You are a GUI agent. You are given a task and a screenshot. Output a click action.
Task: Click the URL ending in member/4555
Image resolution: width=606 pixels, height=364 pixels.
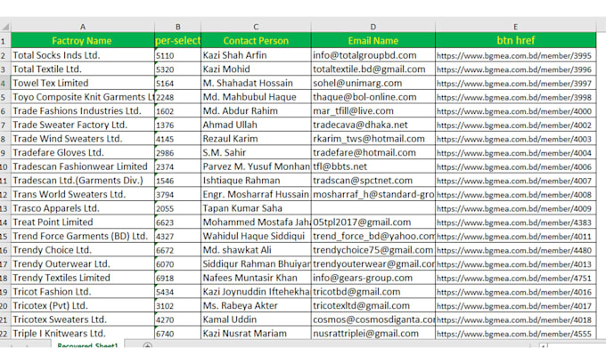pos(516,333)
